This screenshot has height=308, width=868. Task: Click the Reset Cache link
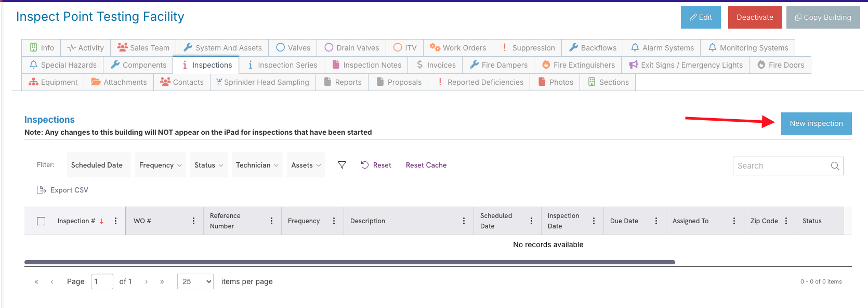426,165
